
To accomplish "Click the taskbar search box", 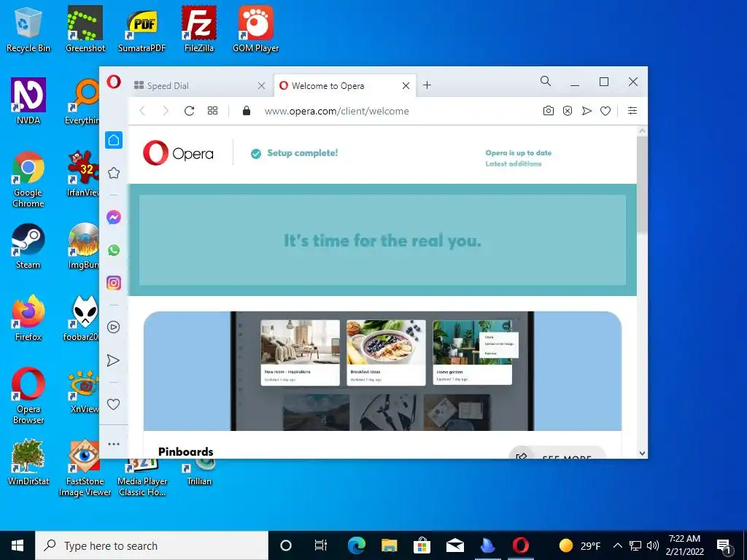I will point(152,545).
